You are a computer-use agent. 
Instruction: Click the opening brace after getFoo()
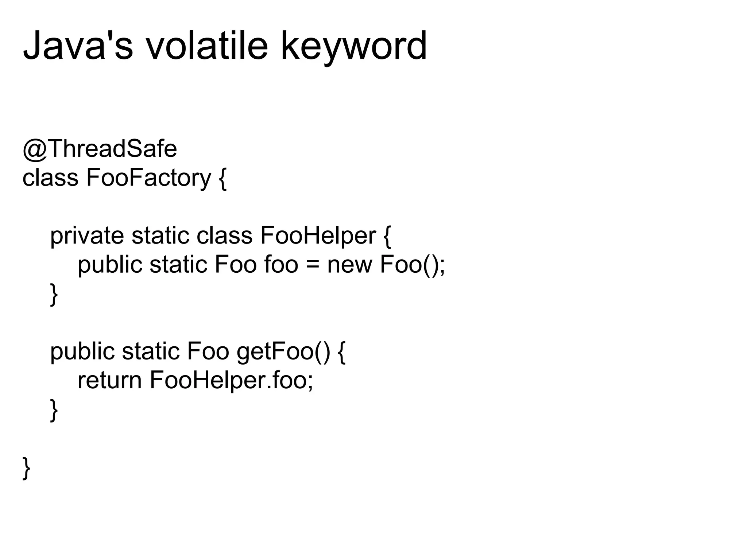pyautogui.click(x=342, y=353)
